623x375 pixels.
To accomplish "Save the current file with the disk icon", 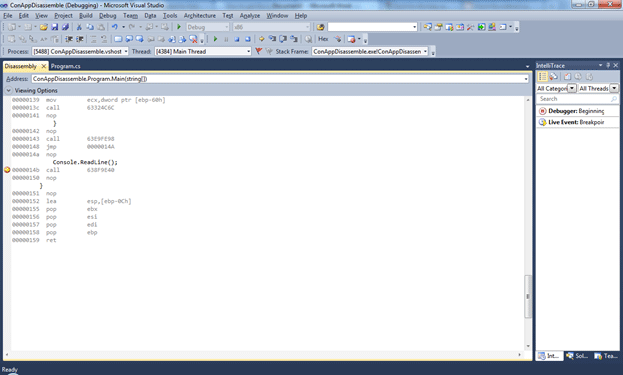I will pos(54,27).
